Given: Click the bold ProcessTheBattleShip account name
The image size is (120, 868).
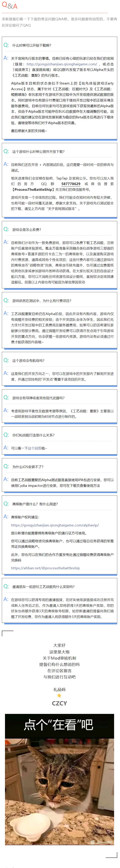Looking at the screenshot, I should tap(32, 189).
